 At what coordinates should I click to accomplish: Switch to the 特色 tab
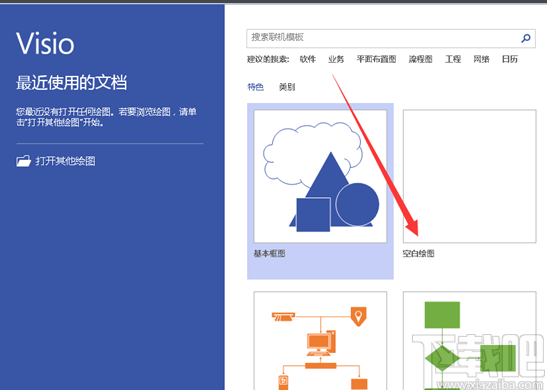pos(255,87)
